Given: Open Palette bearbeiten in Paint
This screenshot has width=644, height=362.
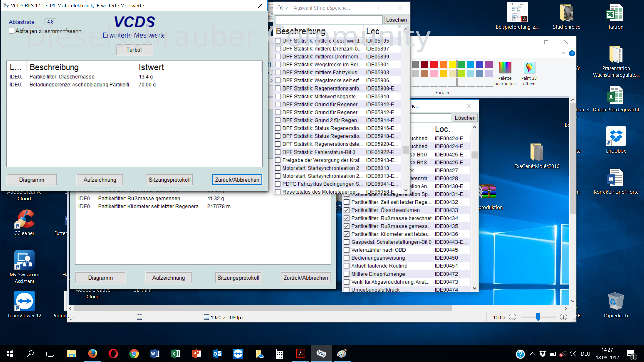Looking at the screenshot, I should click(x=505, y=73).
